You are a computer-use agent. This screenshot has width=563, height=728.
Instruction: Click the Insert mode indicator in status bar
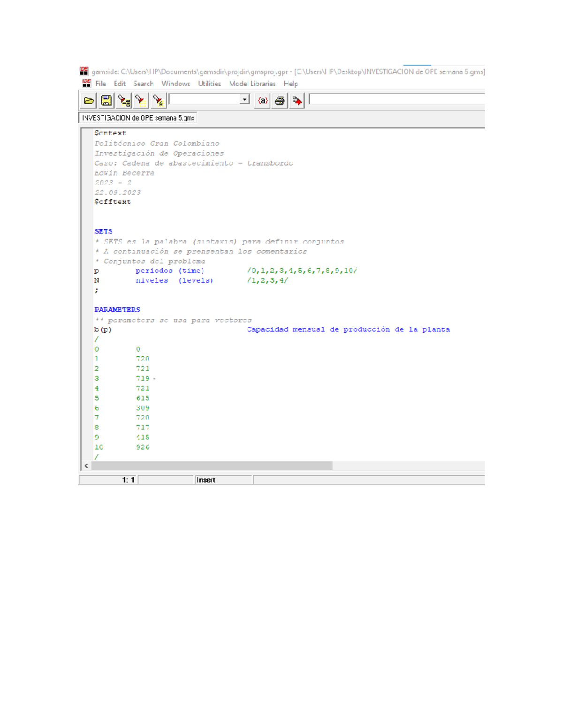tap(206, 480)
